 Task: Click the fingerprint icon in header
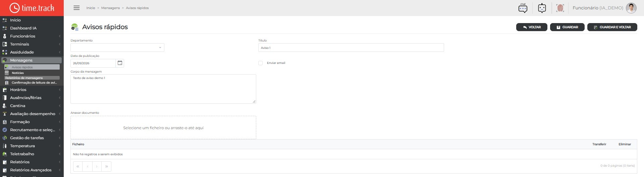(560, 8)
